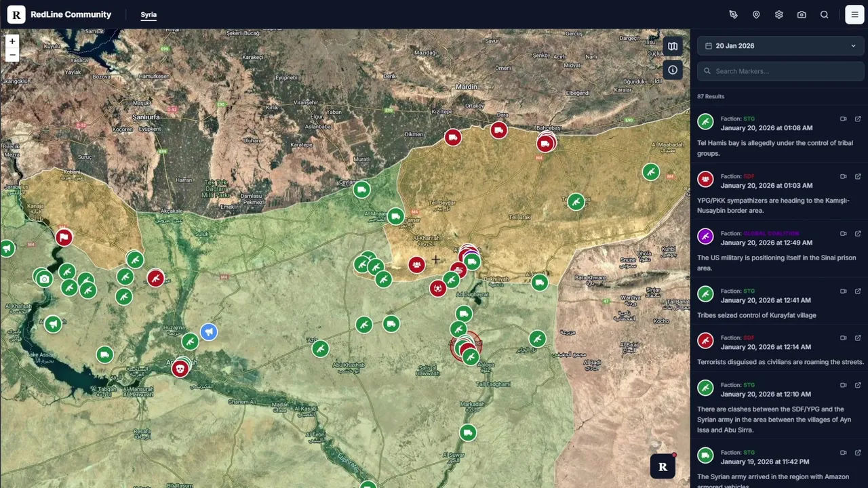Open 'Tribes seized control of Kurayfat village' entry
The width and height of the screenshot is (868, 488).
click(757, 315)
